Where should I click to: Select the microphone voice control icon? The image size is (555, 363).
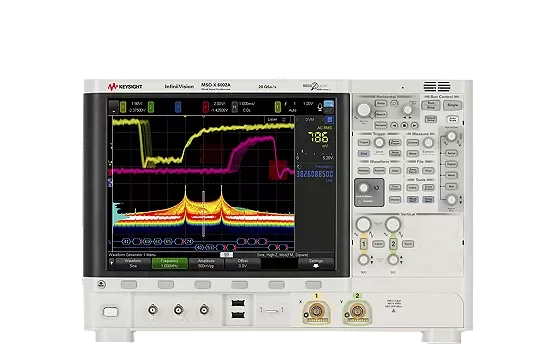(x=320, y=107)
